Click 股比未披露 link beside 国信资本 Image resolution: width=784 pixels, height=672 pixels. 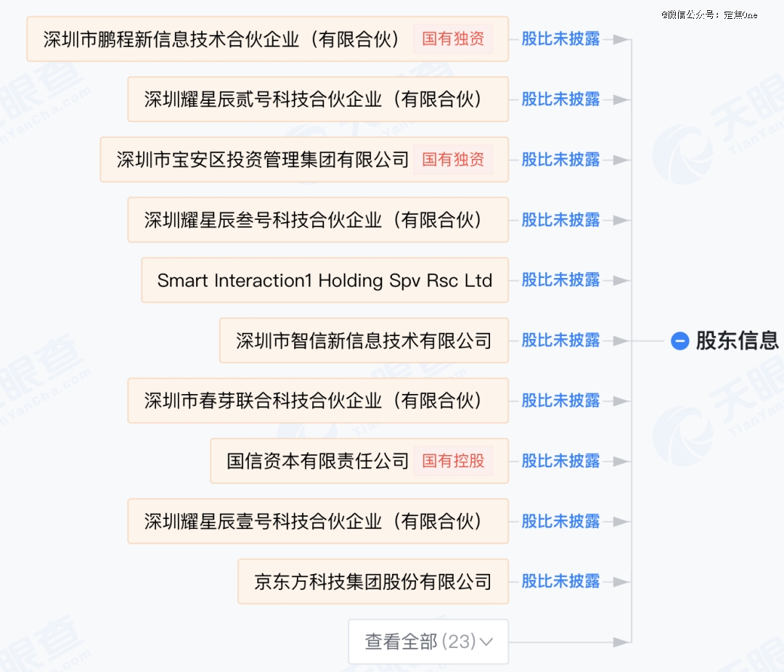[560, 461]
